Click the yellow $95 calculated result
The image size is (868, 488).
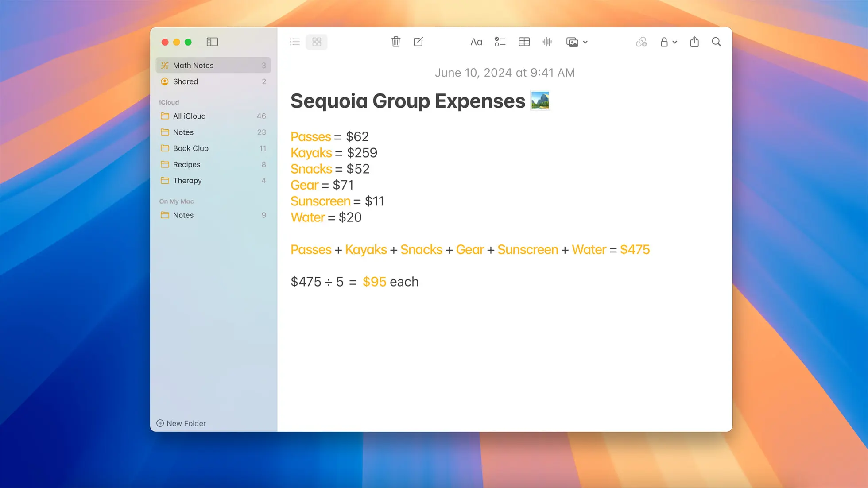tap(374, 281)
